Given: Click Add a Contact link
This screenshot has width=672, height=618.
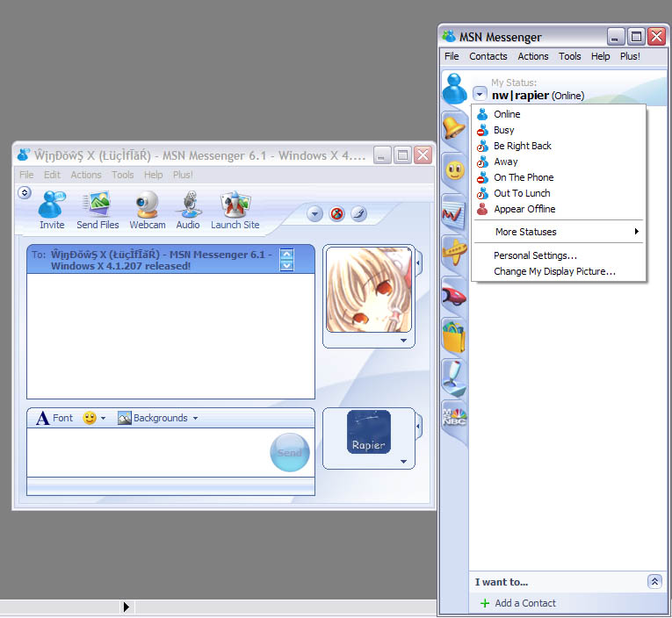Looking at the screenshot, I should pos(518,603).
